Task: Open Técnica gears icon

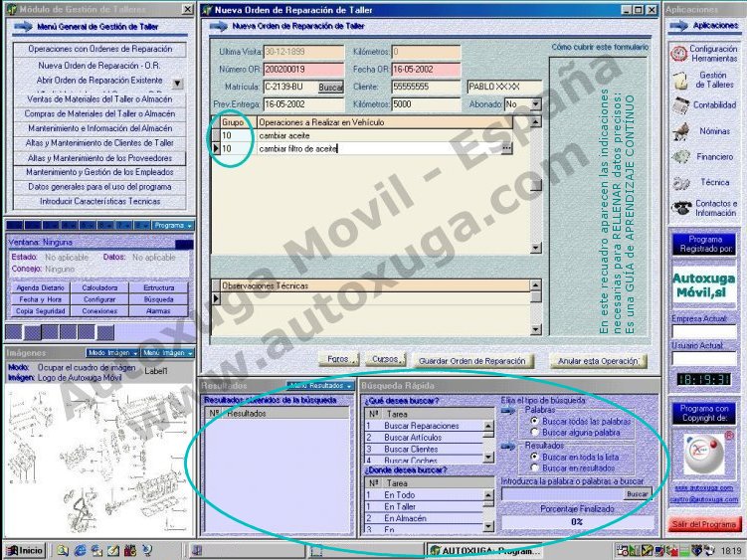Action: (680, 182)
